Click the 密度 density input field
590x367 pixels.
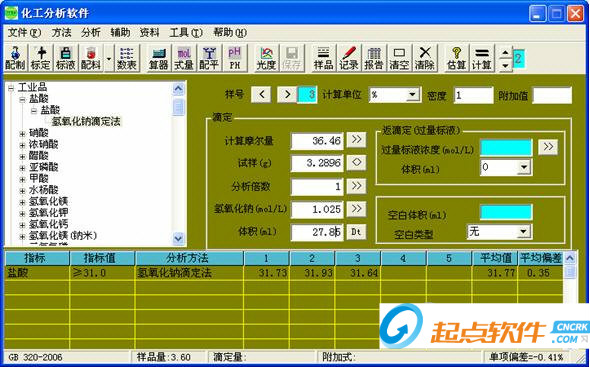click(x=473, y=95)
